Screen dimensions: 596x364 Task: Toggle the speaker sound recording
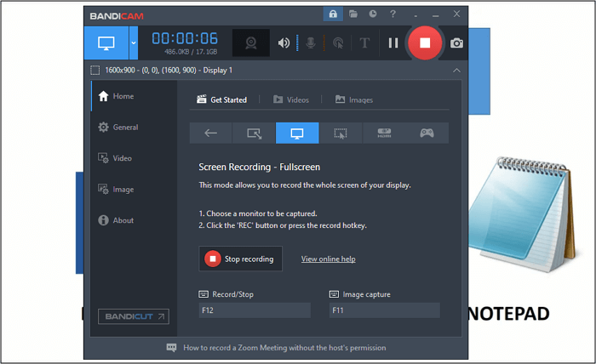pyautogui.click(x=284, y=43)
